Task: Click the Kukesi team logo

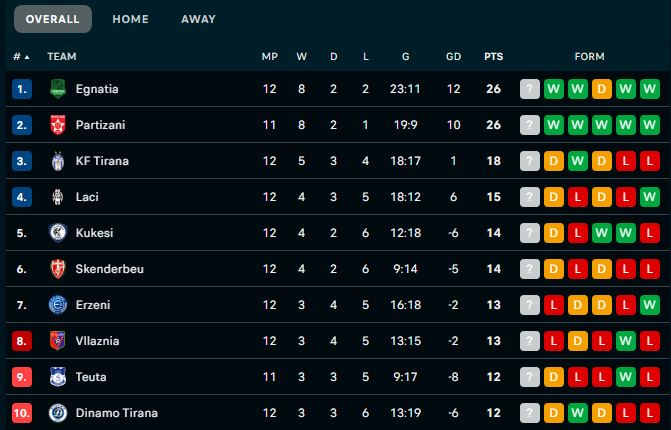Action: (57, 233)
